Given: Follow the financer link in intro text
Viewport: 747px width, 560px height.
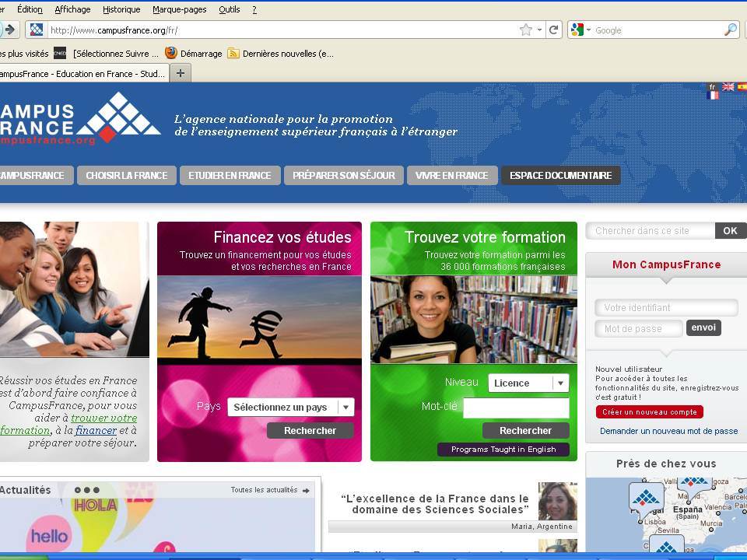Looking at the screenshot, I should (x=96, y=430).
